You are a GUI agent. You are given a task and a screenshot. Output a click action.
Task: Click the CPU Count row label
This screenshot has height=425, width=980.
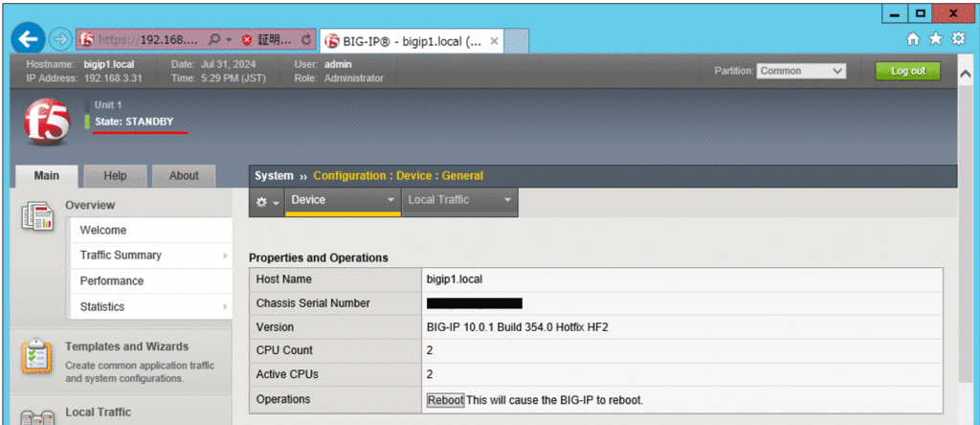click(284, 350)
